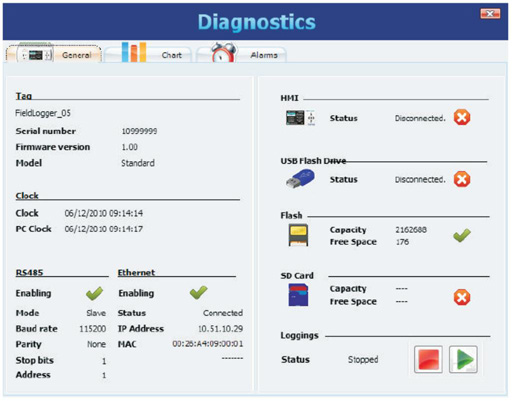Click the alarm clock icon on Alarms tab

pyautogui.click(x=223, y=52)
